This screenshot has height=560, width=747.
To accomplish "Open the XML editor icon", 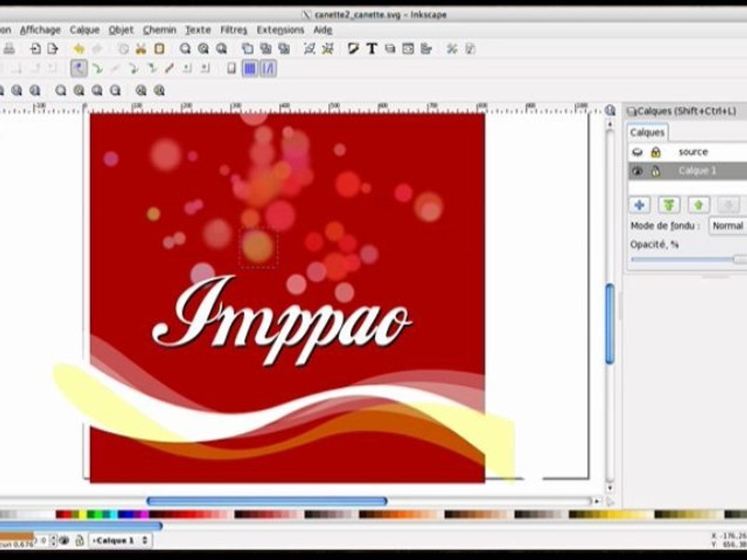I will (408, 48).
